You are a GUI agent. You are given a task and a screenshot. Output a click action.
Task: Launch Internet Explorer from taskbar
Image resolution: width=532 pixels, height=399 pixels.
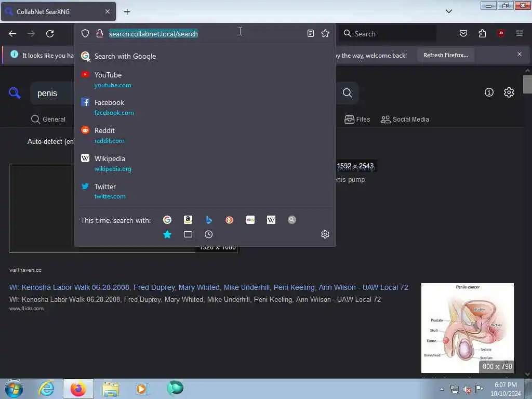click(x=46, y=389)
